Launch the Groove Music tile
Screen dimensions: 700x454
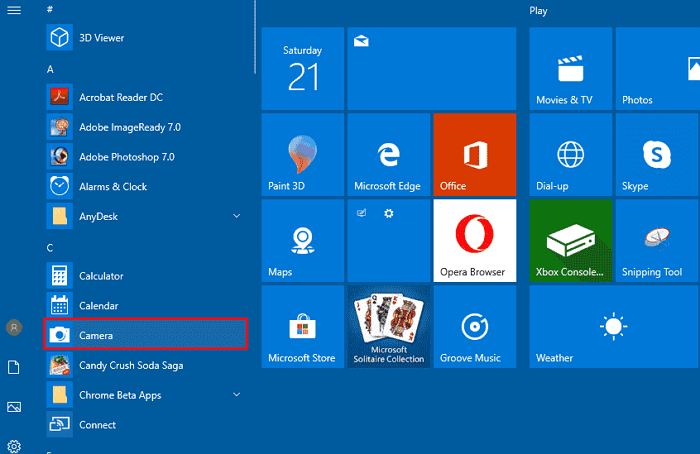pos(475,327)
